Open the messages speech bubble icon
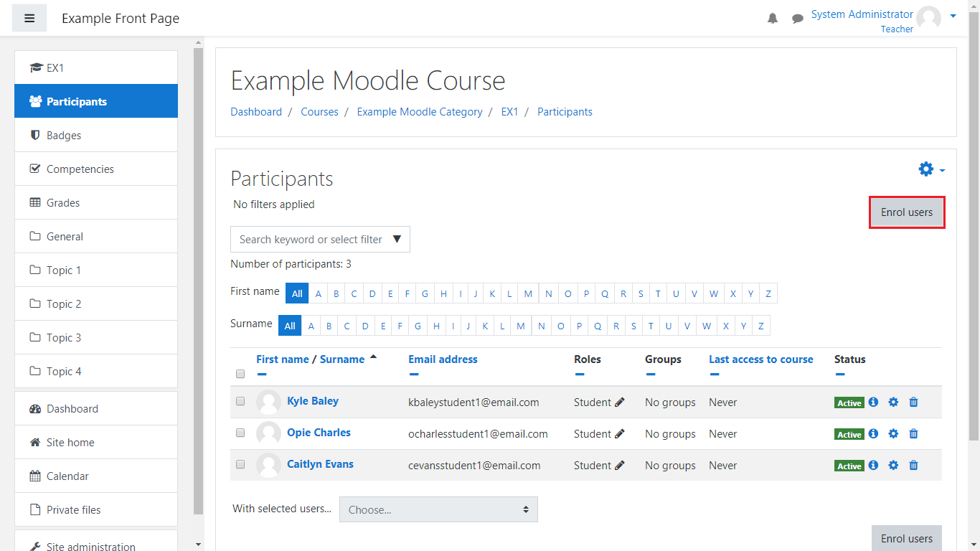The height and width of the screenshot is (551, 980). (797, 19)
